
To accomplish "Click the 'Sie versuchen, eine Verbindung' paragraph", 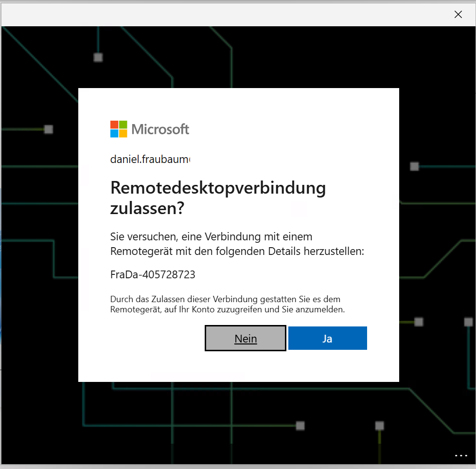I will coord(237,244).
